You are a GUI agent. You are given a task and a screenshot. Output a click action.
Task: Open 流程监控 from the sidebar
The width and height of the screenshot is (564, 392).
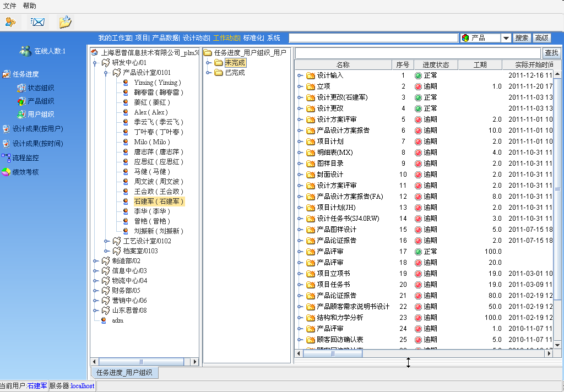25,158
